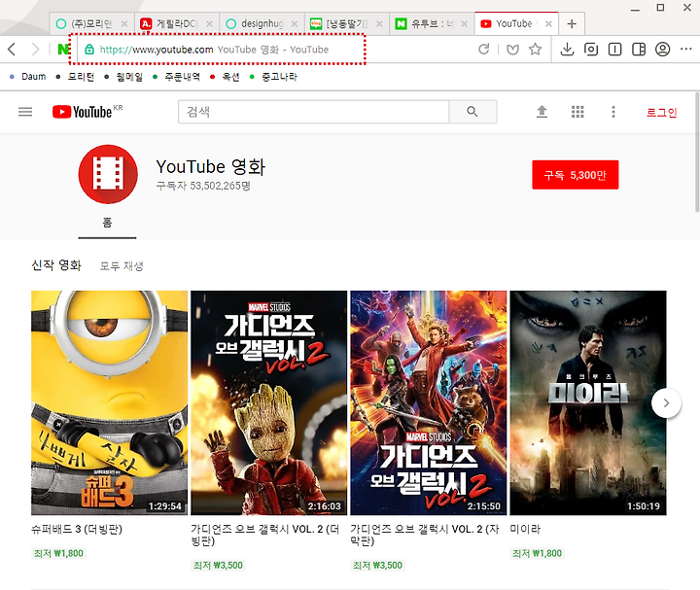Click the 로그인 sign-in link
The width and height of the screenshot is (700, 590).
(662, 113)
